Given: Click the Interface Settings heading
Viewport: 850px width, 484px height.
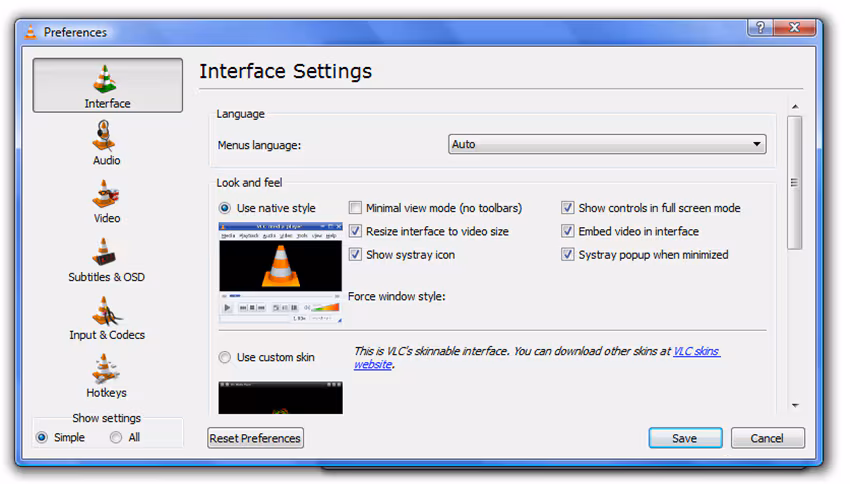Looking at the screenshot, I should point(286,71).
